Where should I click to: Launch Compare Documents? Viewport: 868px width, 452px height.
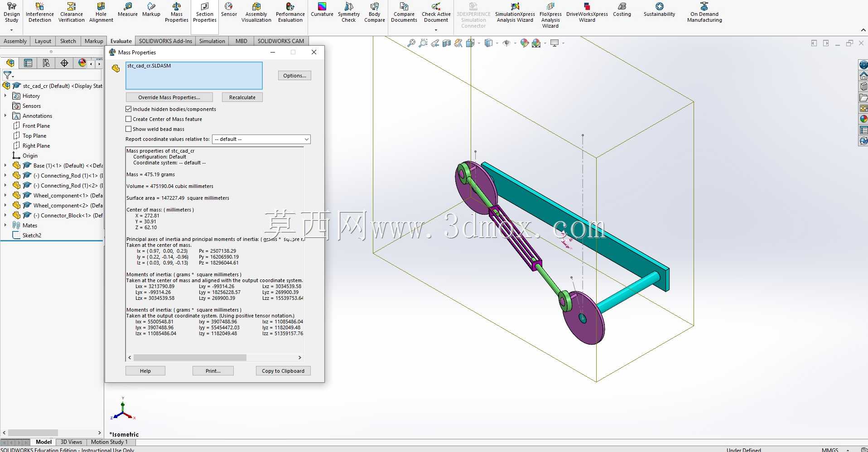404,12
